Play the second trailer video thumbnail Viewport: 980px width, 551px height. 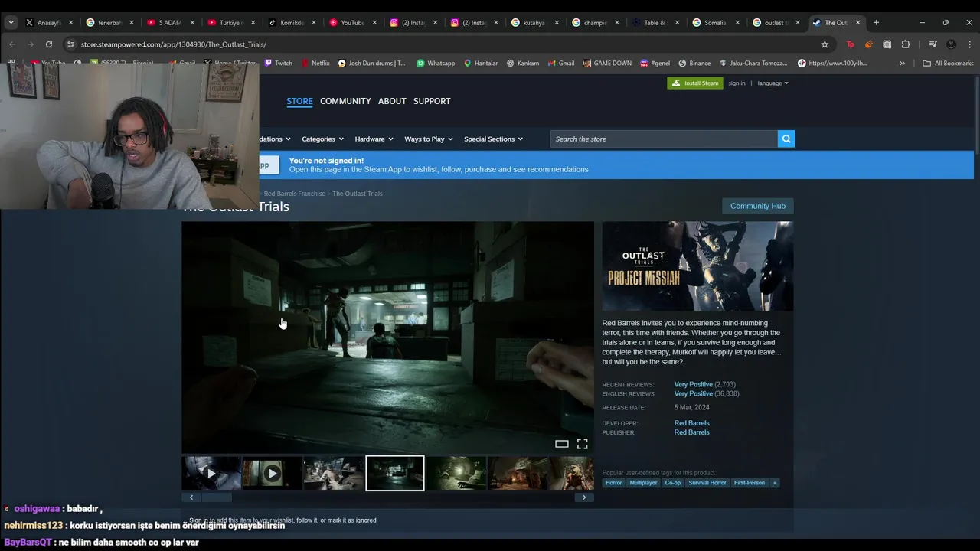pos(272,474)
